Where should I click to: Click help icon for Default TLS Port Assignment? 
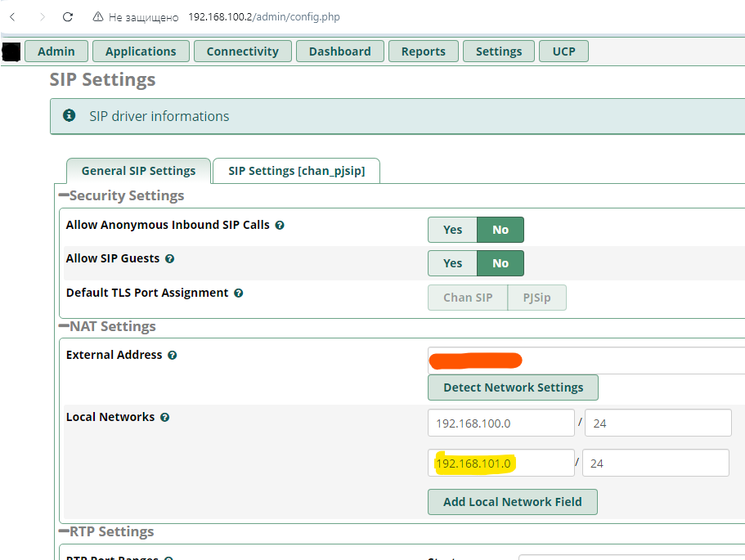click(x=239, y=293)
